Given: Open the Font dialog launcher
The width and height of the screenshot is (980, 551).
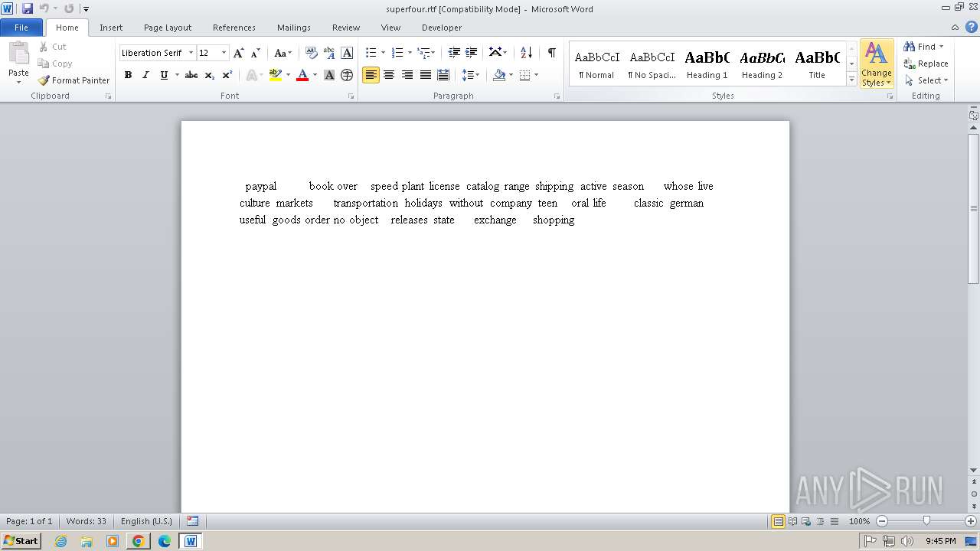Looking at the screenshot, I should tap(351, 96).
